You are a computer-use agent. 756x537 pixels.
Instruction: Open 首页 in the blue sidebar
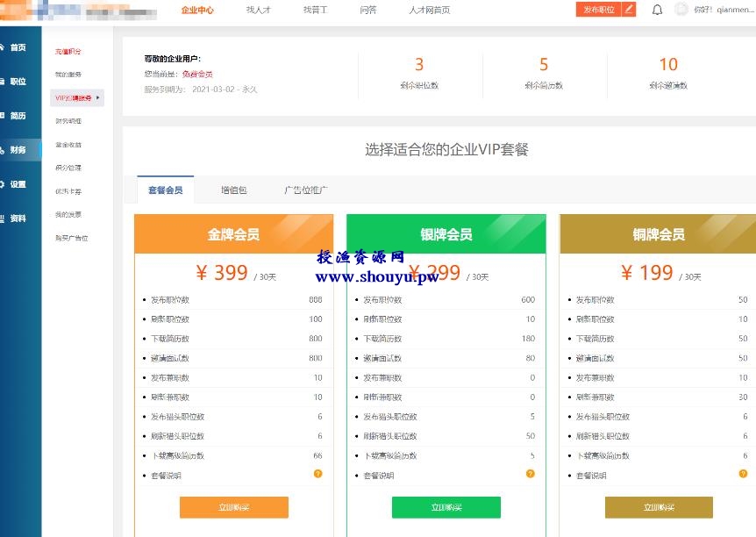click(18, 47)
